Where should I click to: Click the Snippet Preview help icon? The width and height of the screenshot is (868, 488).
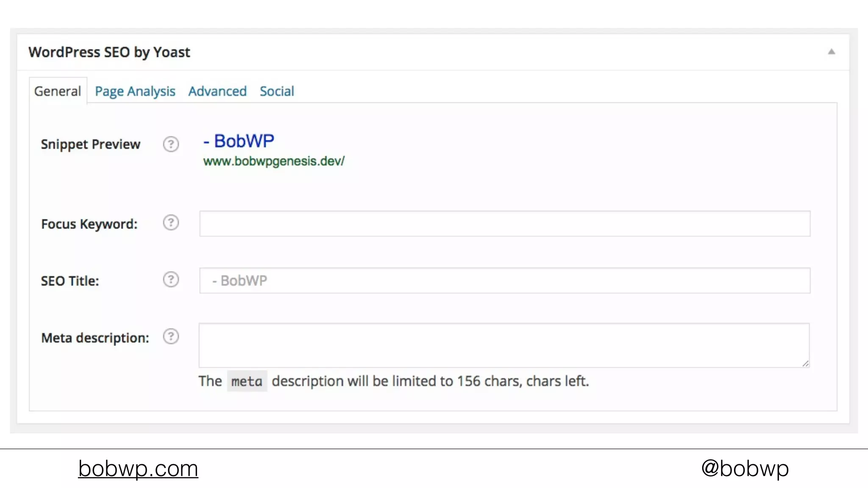point(171,144)
